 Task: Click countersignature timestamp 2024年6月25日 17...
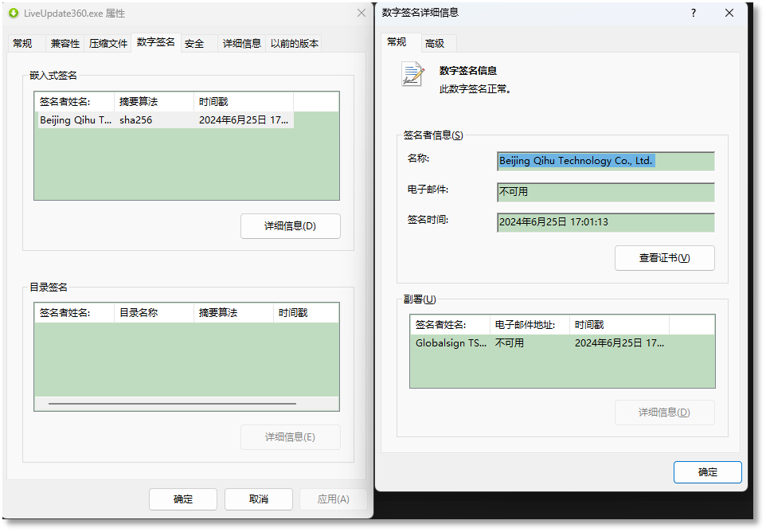[x=619, y=343]
